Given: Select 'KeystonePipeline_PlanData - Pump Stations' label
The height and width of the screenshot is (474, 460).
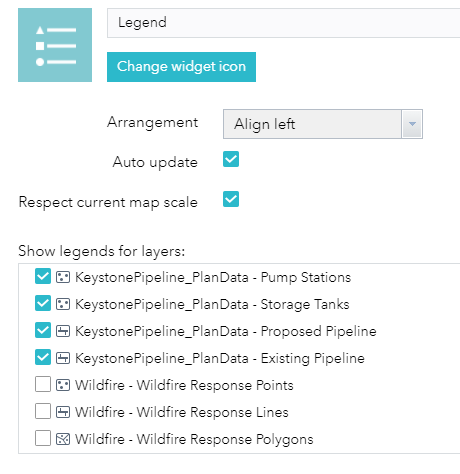Looking at the screenshot, I should [x=213, y=278].
